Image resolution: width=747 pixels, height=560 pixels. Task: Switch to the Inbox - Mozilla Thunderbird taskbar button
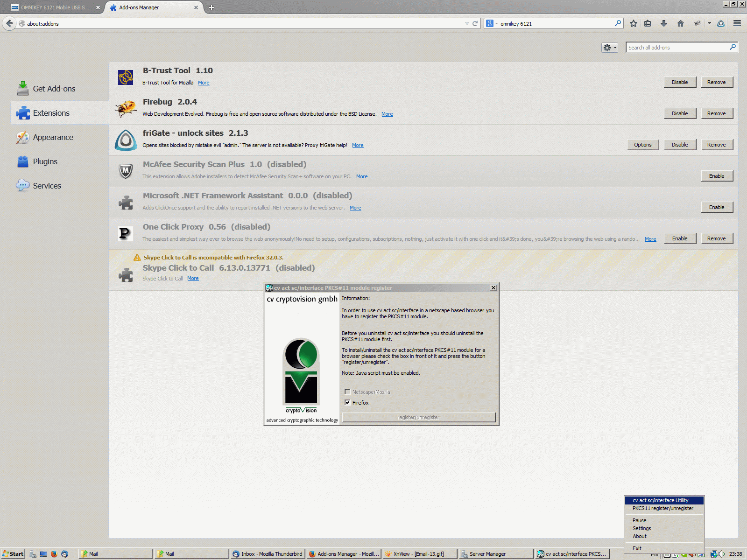coord(268,554)
